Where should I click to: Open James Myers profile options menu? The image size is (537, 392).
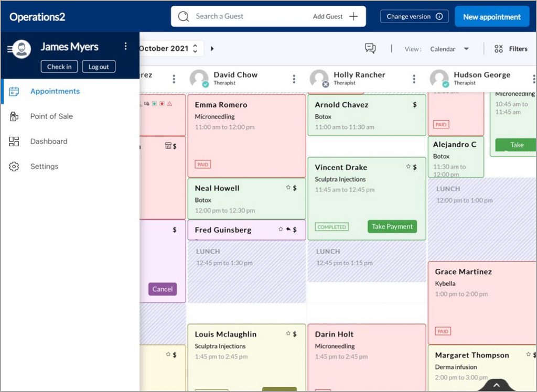click(125, 46)
